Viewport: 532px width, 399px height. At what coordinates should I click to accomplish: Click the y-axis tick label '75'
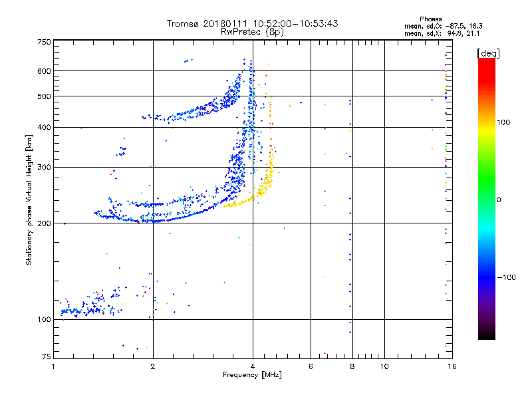click(47, 356)
